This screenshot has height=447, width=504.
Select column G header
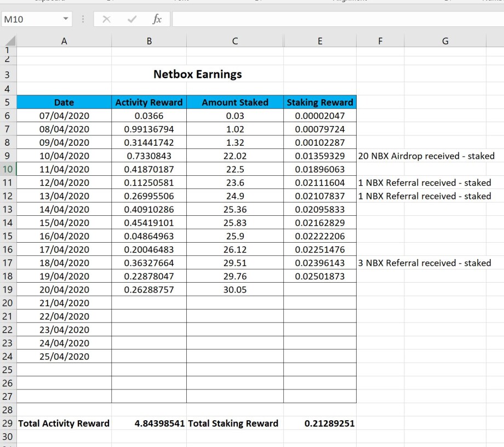pyautogui.click(x=445, y=41)
